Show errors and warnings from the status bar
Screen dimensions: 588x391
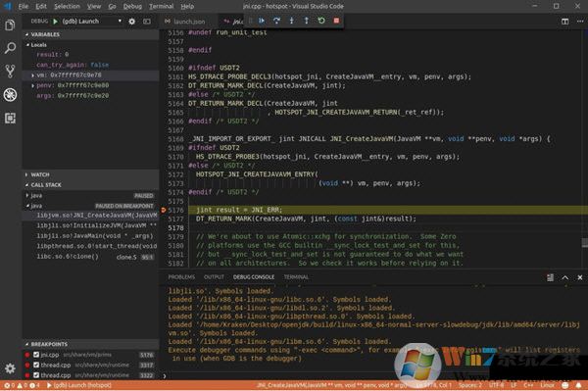22,385
